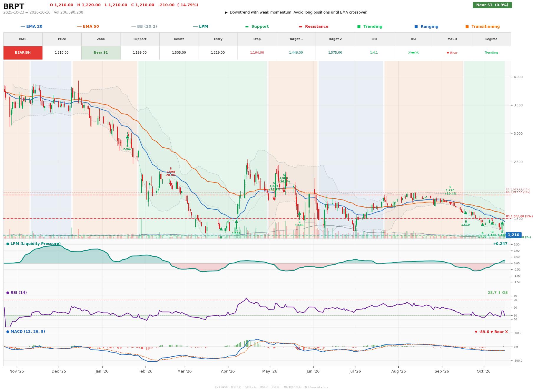Click the sell marker labeled 1,770

(450, 203)
